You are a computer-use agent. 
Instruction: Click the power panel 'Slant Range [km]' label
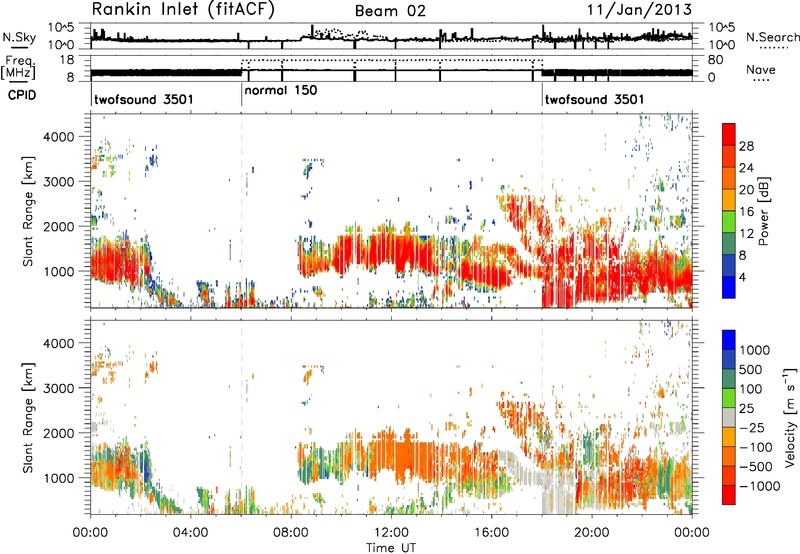28,211
